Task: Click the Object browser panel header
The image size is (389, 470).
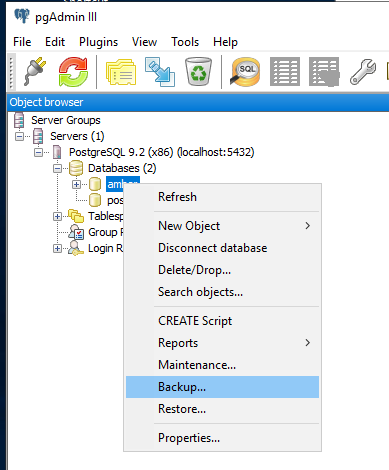Action: point(198,102)
